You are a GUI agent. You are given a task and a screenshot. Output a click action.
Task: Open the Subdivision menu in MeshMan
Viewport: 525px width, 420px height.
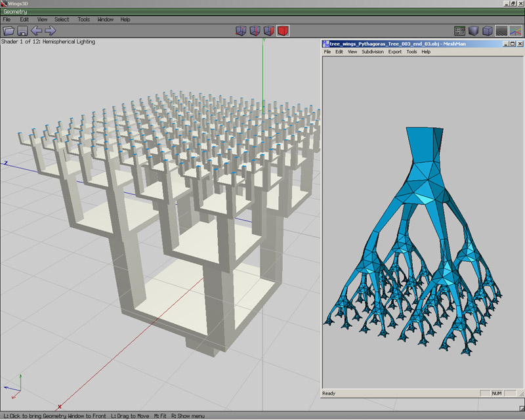pos(373,52)
